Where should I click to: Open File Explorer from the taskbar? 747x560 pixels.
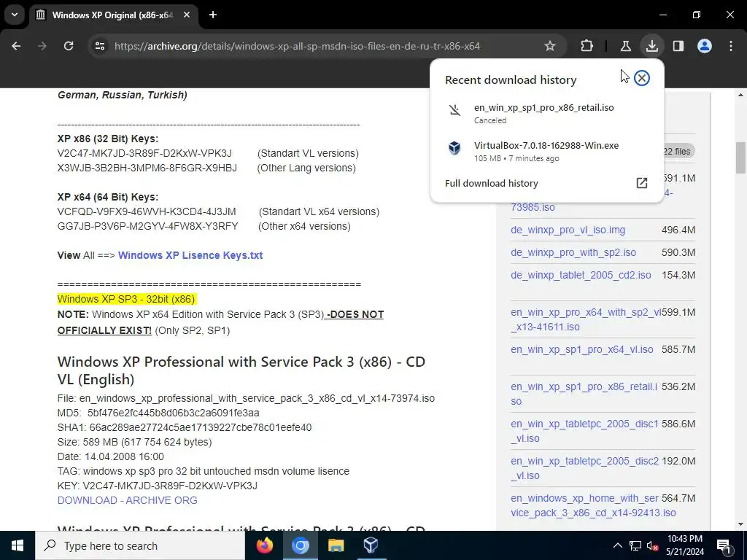[336, 545]
